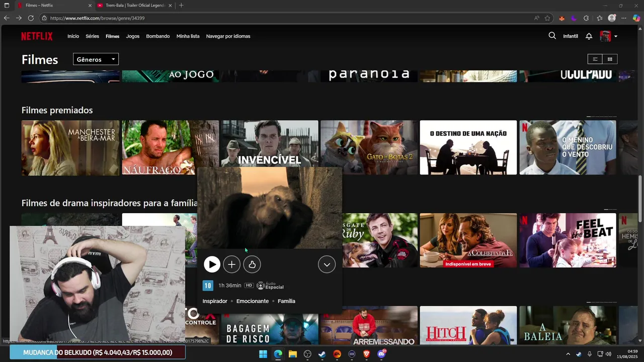Click the browser forward arrow
644x362 pixels.
tap(19, 18)
